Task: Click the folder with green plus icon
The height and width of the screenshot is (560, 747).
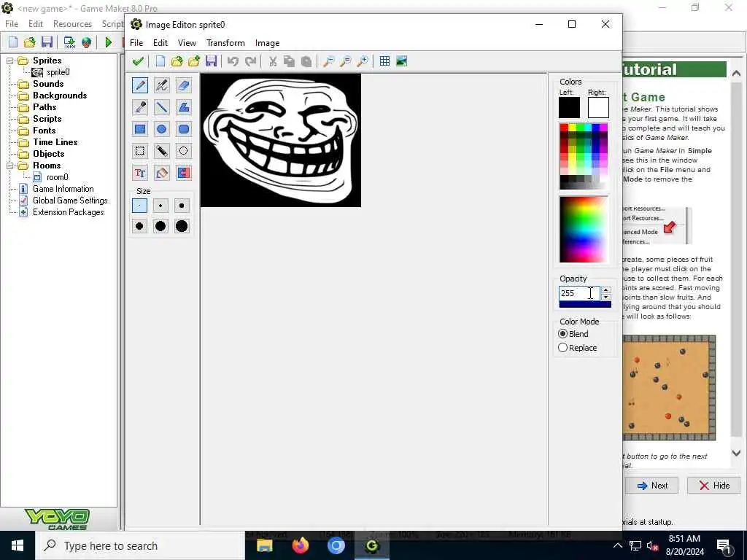Action: (194, 61)
